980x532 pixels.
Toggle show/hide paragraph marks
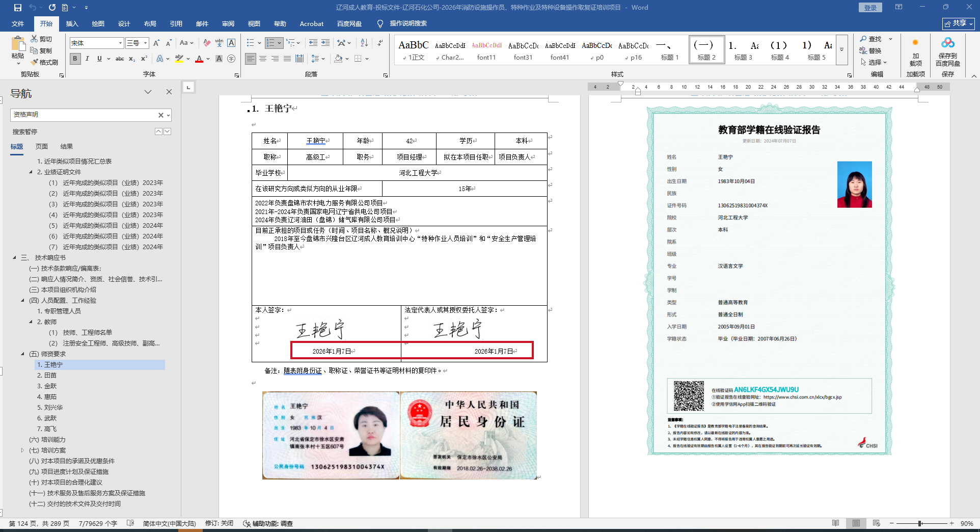(x=380, y=43)
